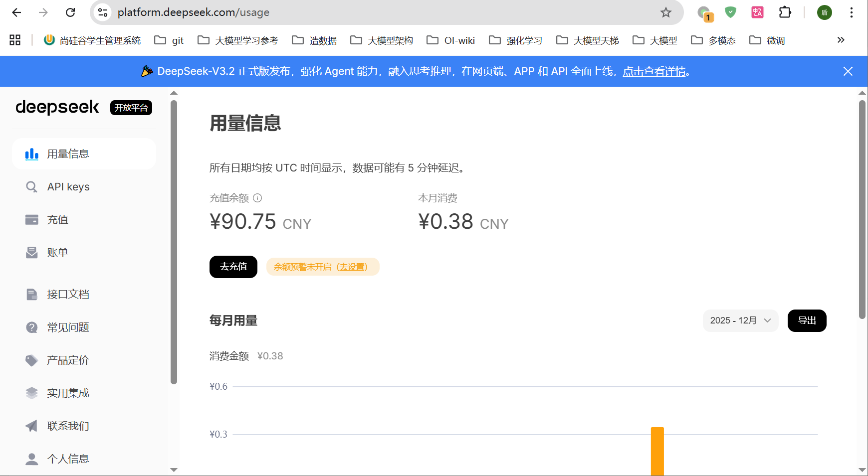The width and height of the screenshot is (868, 476).
Task: Open the 2025 - 12月 month dropdown
Action: pyautogui.click(x=741, y=320)
